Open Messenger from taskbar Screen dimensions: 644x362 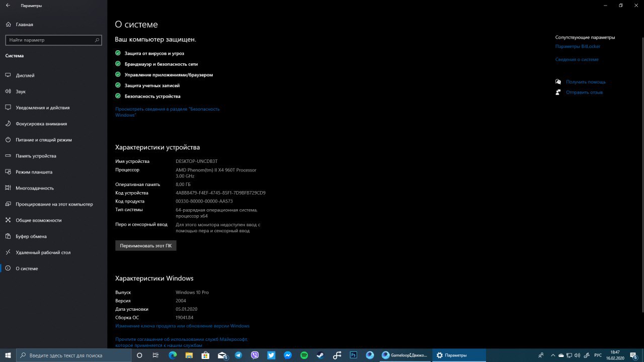click(x=288, y=355)
